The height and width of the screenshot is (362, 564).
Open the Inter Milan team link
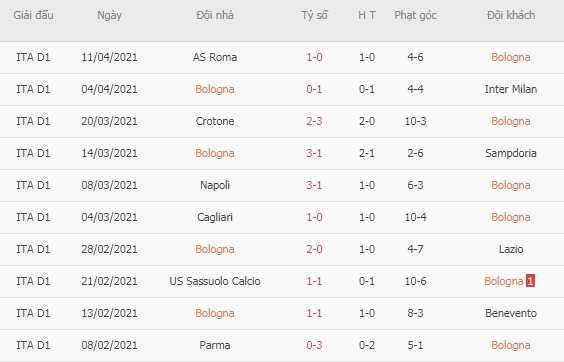pos(511,89)
